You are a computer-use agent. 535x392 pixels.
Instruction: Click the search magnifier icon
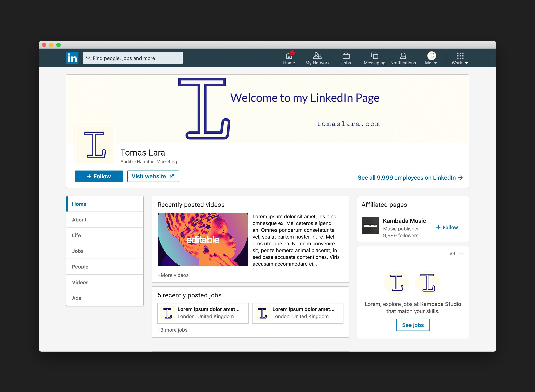coord(89,58)
